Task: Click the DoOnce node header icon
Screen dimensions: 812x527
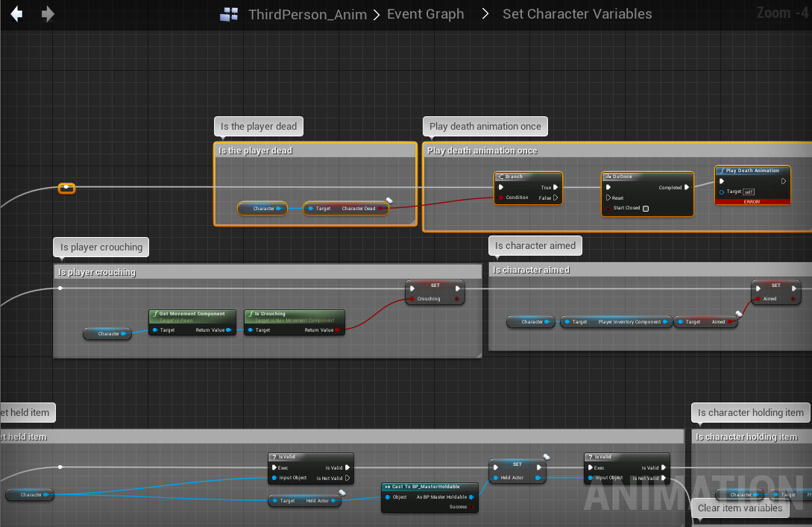Action: pyautogui.click(x=608, y=177)
